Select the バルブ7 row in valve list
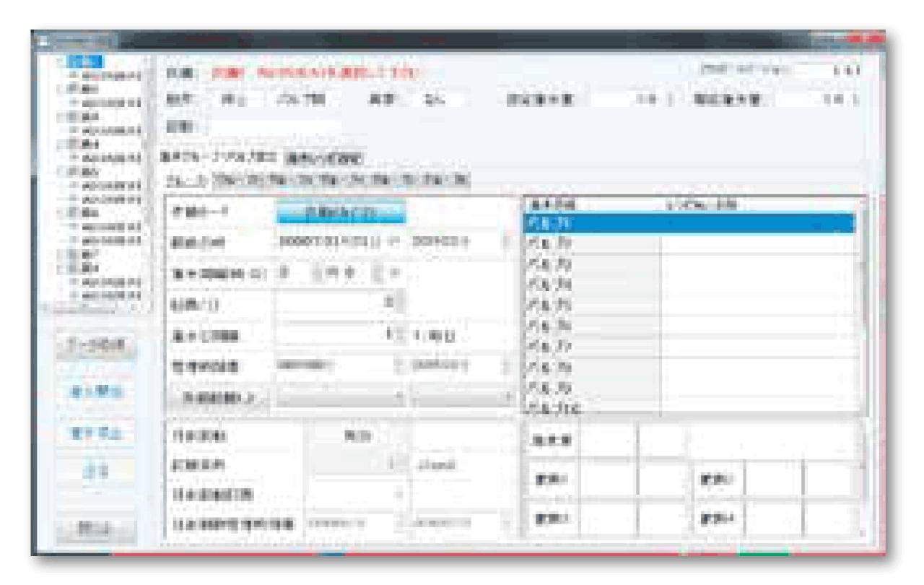This screenshot has width=924, height=585. pyautogui.click(x=688, y=346)
